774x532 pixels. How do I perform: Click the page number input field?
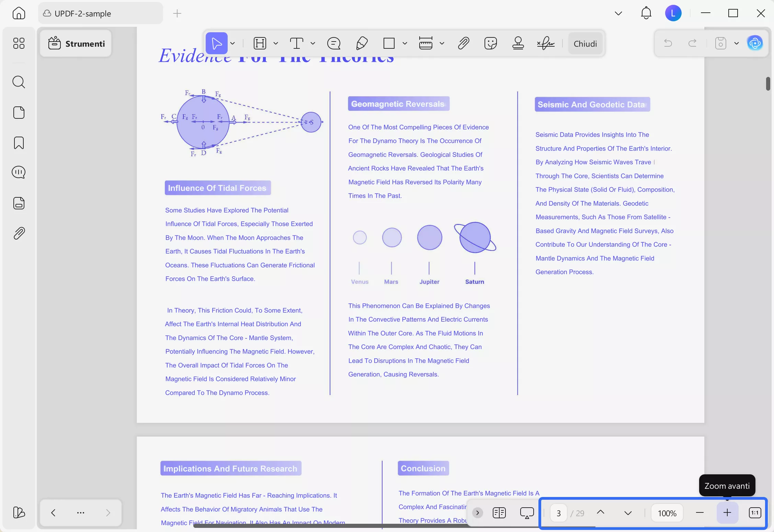pos(558,513)
